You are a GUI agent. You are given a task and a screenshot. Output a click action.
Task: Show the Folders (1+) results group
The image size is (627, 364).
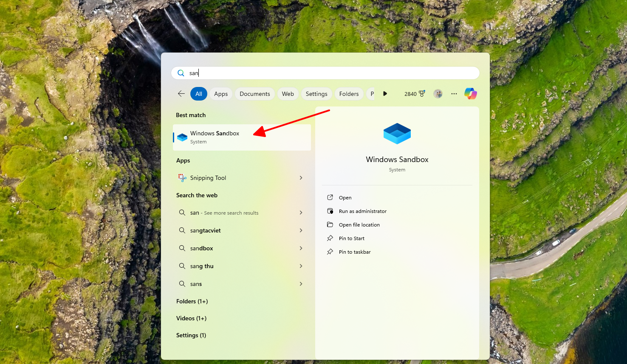tap(192, 301)
